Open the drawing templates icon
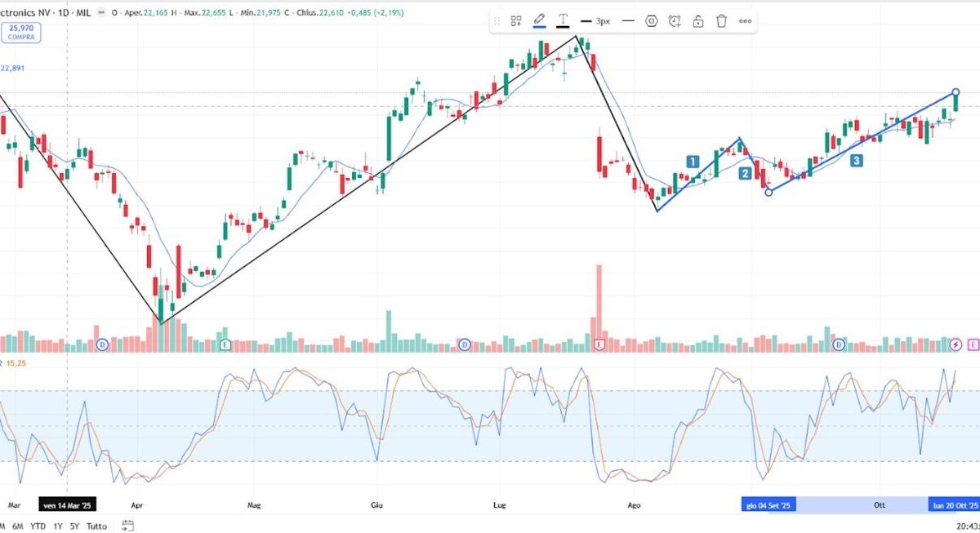The width and height of the screenshot is (980, 533). tap(516, 21)
